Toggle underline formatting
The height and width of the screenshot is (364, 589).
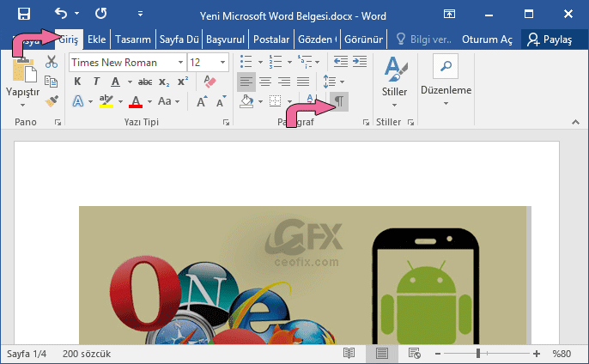click(x=116, y=82)
